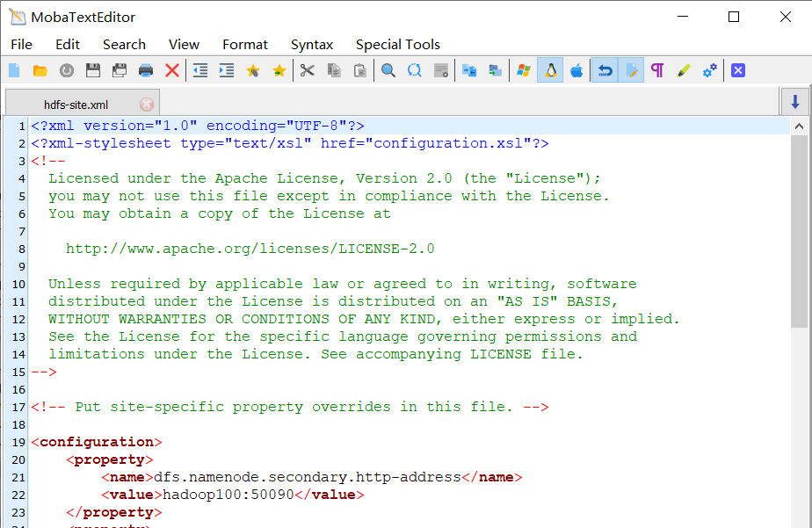Screen dimensions: 812x528
Task: Click line number 8 in the gutter
Action: (x=22, y=250)
